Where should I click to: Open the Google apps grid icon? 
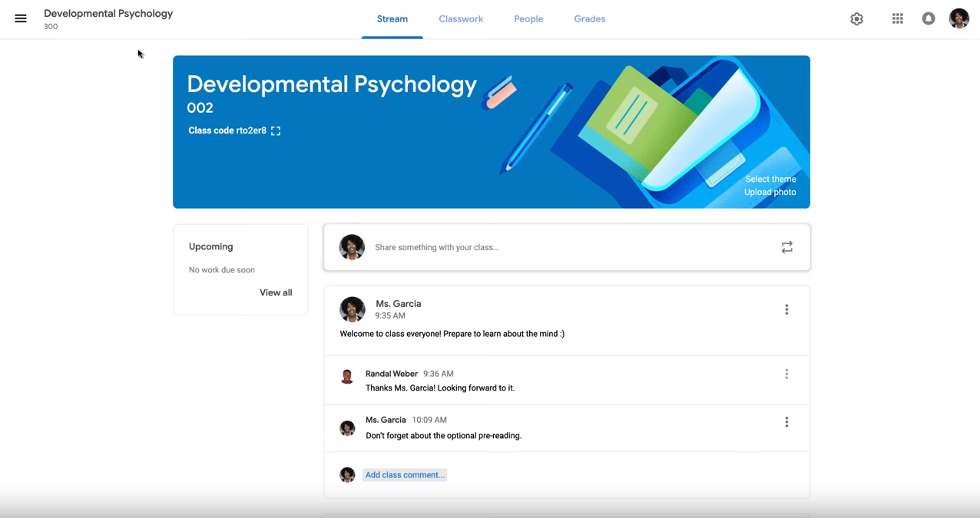(897, 18)
